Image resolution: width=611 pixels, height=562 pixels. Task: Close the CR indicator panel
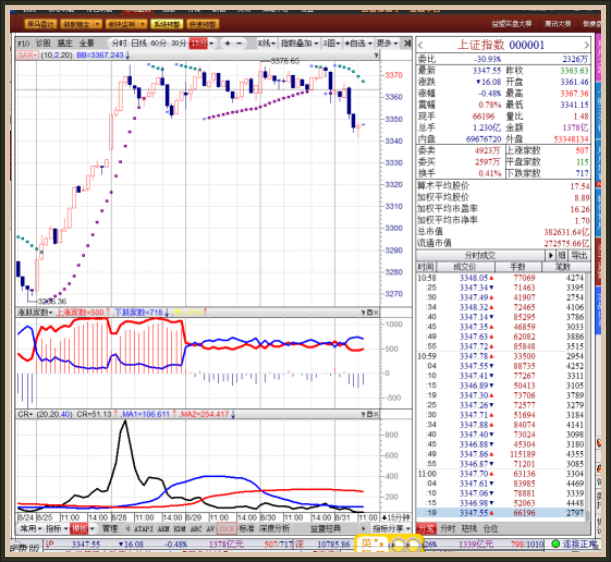pyautogui.click(x=376, y=414)
